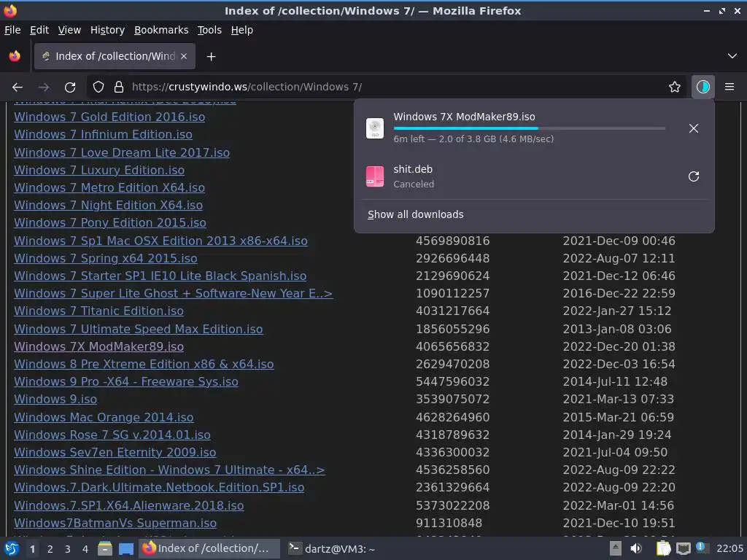This screenshot has width=747, height=560.
Task: Open tracking protection shield icon
Action: 98,87
